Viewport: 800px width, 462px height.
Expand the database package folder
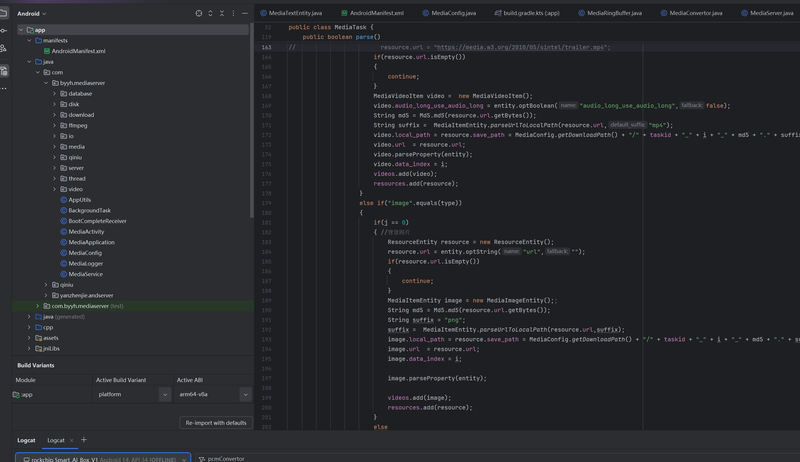(x=55, y=93)
